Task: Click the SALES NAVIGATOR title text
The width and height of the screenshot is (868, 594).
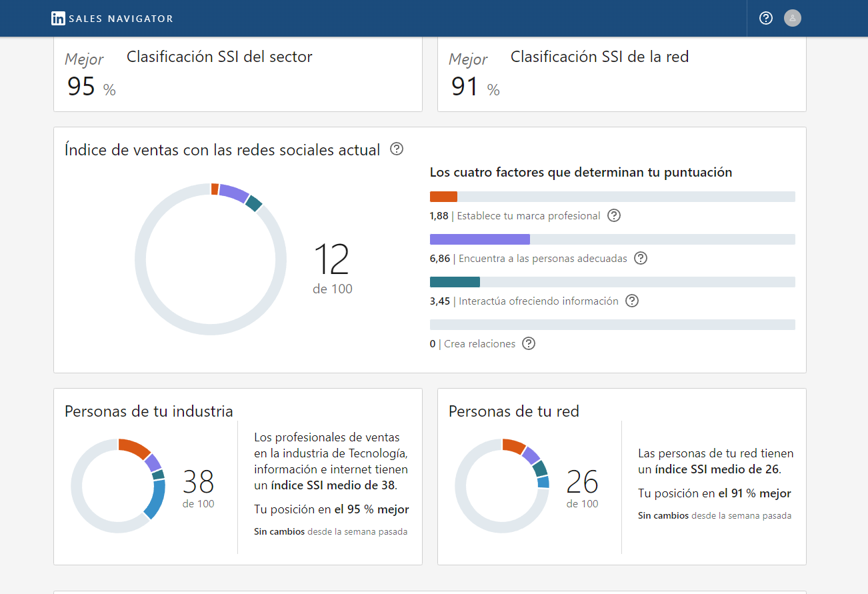Action: [121, 19]
